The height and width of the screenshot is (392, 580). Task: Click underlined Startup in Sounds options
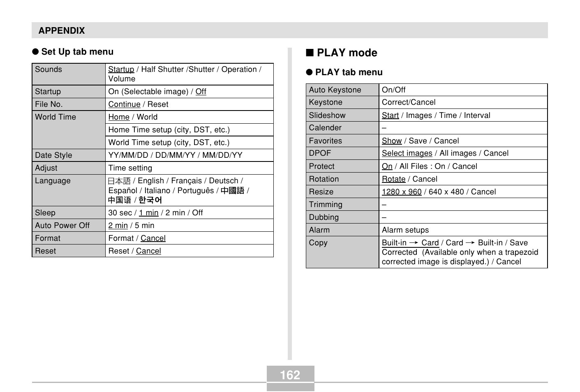click(121, 69)
